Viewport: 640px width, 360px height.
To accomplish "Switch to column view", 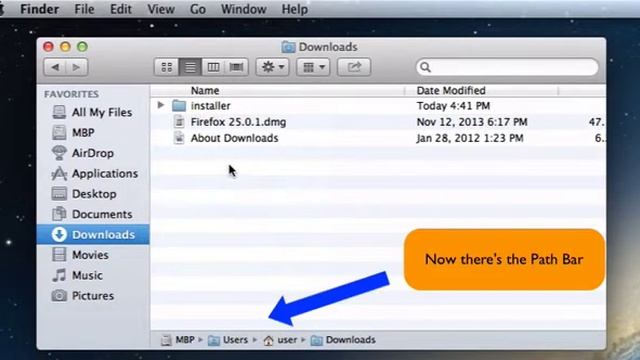I will (213, 67).
